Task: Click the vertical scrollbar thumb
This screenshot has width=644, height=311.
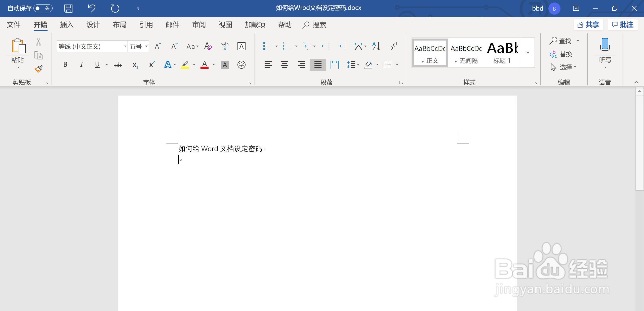Action: [639, 143]
